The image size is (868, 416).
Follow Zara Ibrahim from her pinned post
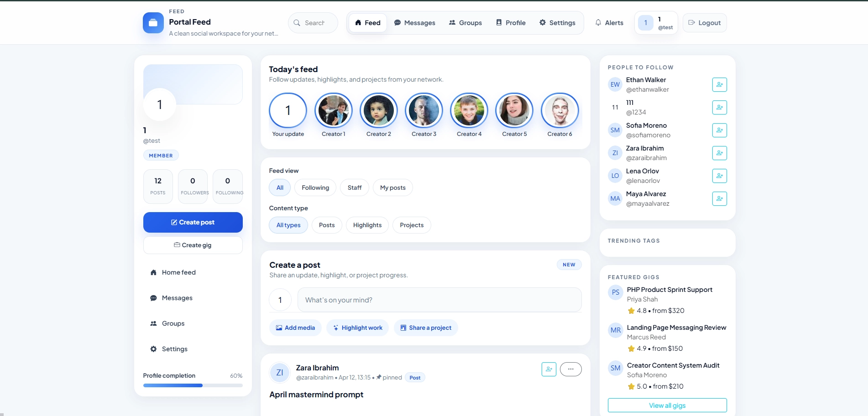point(549,369)
